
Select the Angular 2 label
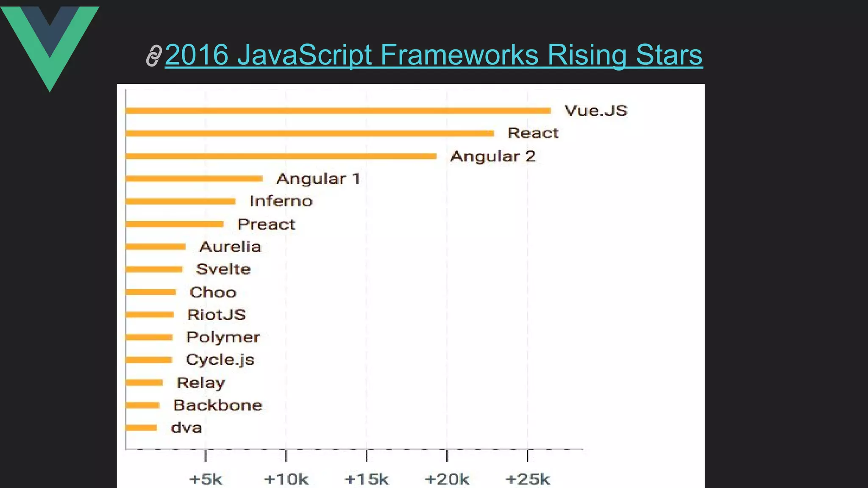[493, 156]
